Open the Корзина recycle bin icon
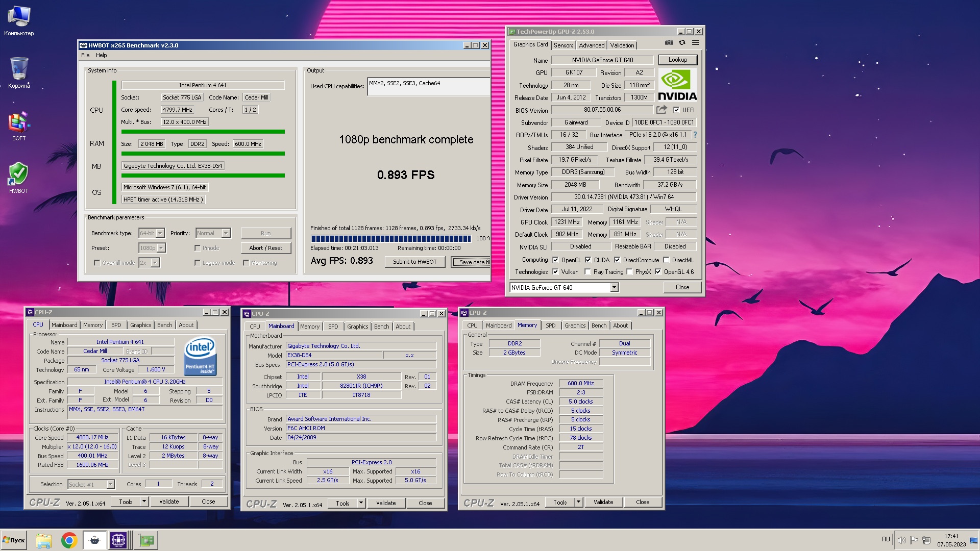The width and height of the screenshot is (980, 551). [19, 72]
